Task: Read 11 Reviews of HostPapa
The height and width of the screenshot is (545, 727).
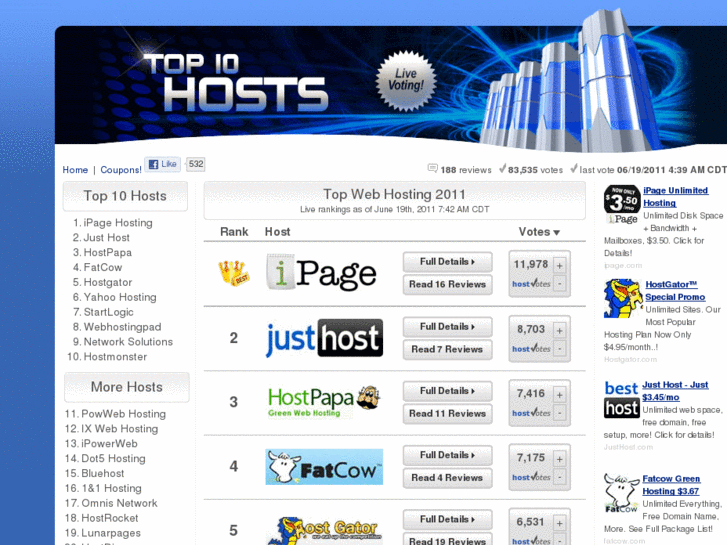Action: point(447,413)
